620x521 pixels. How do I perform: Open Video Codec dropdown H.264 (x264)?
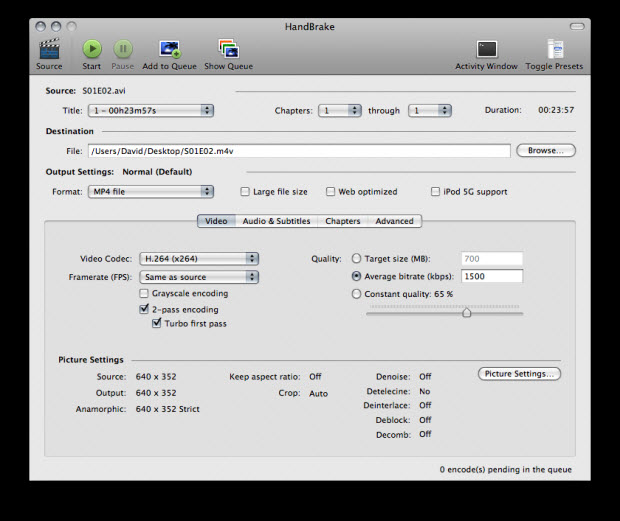pyautogui.click(x=199, y=259)
